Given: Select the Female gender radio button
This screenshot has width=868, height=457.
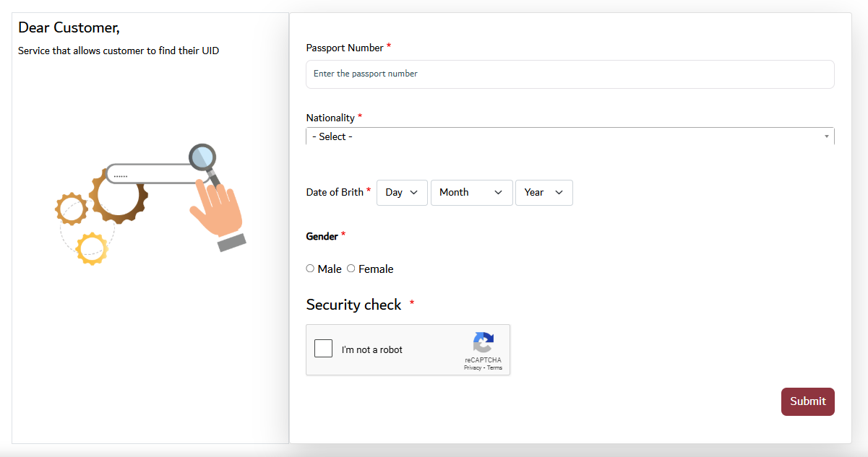Looking at the screenshot, I should 351,269.
